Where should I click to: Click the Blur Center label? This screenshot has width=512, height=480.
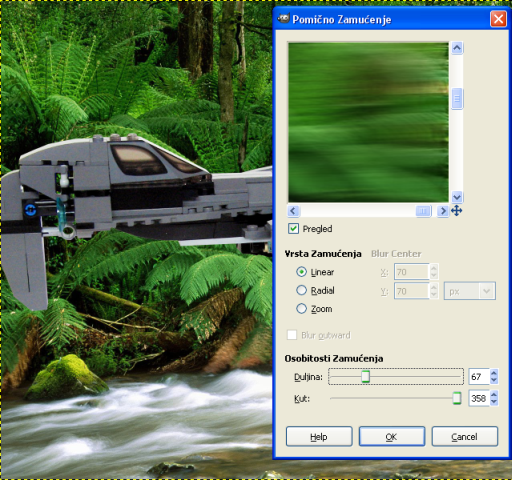(x=396, y=254)
